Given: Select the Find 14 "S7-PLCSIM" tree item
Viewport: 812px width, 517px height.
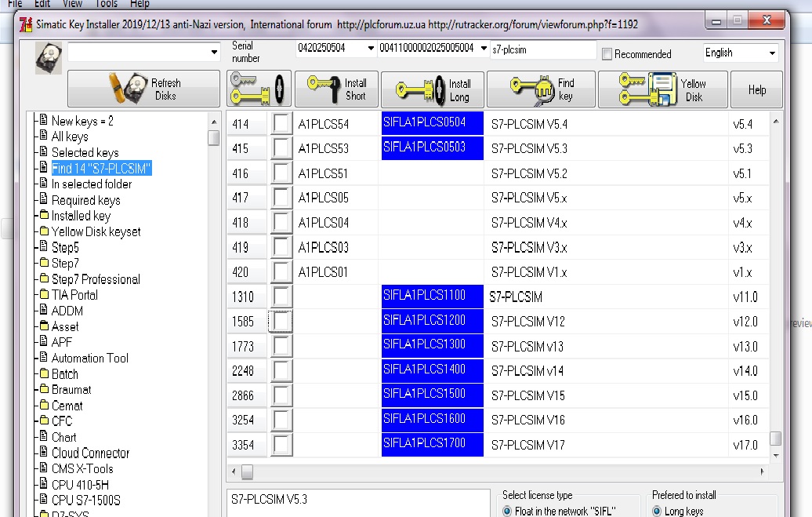Looking at the screenshot, I should 101,168.
